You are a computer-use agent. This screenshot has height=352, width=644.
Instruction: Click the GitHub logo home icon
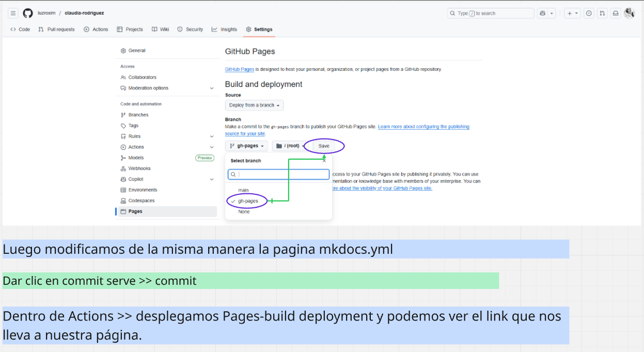coord(28,13)
